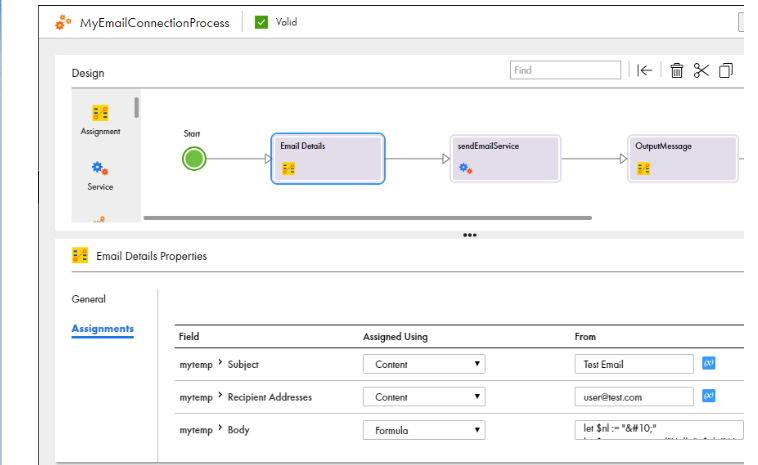Click the mytemp Body field label
Viewport: 758px width, 465px height.
[214, 430]
